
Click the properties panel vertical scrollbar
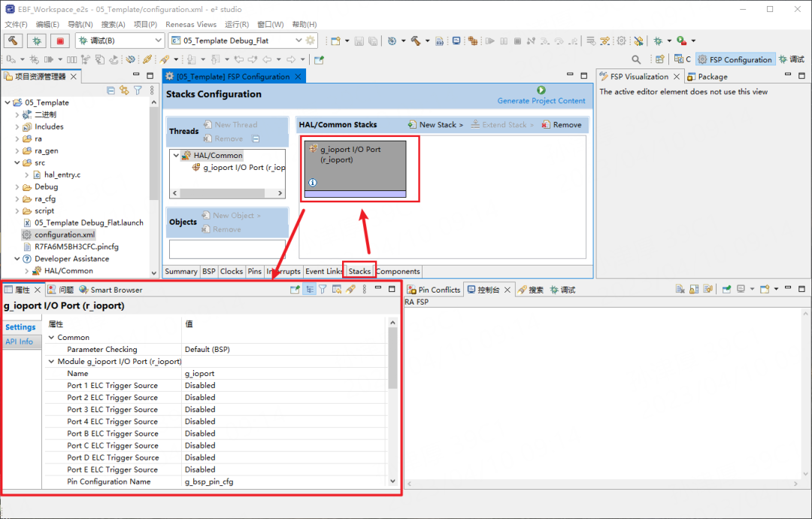pyautogui.click(x=392, y=357)
